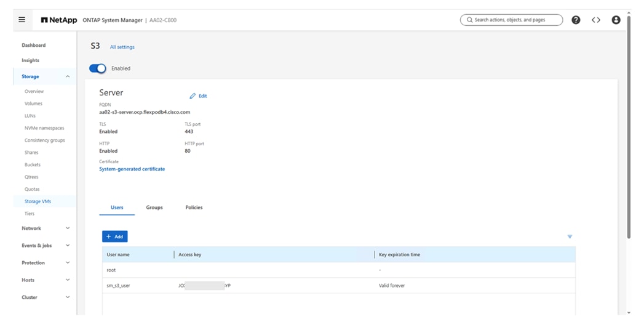
Task: Click the HTTP port value 80
Action: point(187,151)
